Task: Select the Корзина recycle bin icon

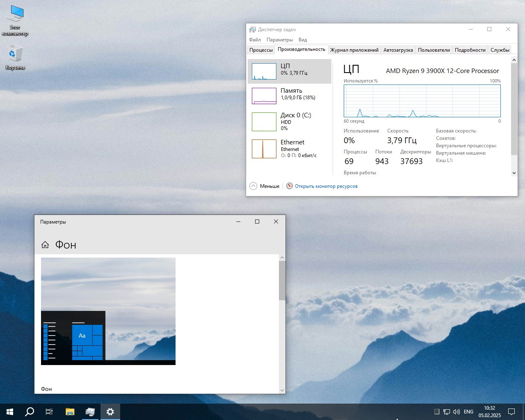Action: (15, 57)
